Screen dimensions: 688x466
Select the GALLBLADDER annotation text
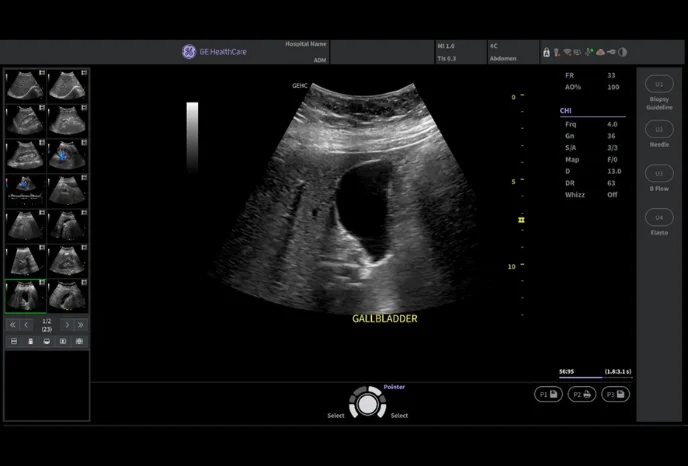coord(384,318)
